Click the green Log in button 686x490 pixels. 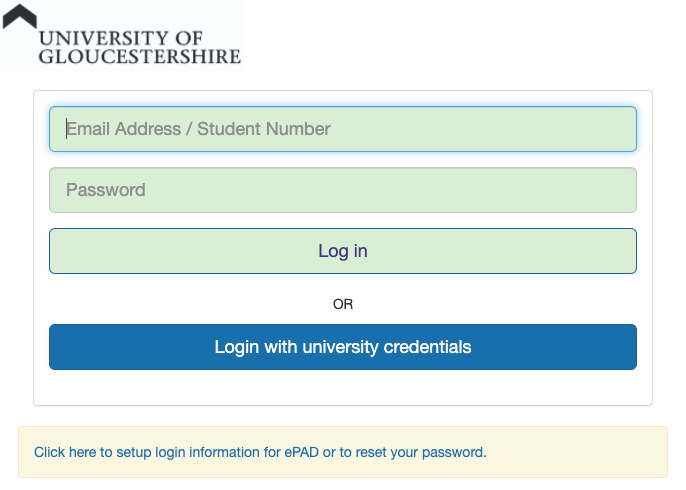click(343, 251)
